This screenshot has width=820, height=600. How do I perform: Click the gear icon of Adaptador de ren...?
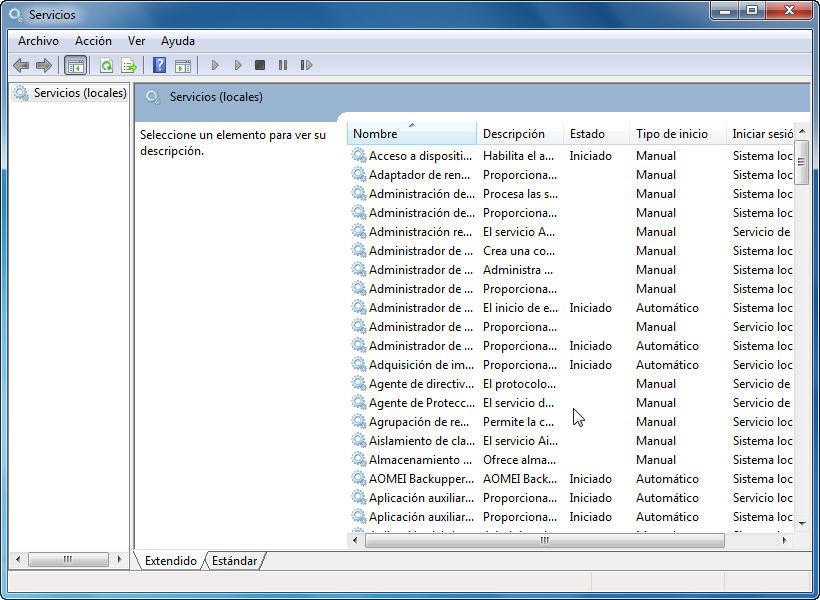click(358, 174)
